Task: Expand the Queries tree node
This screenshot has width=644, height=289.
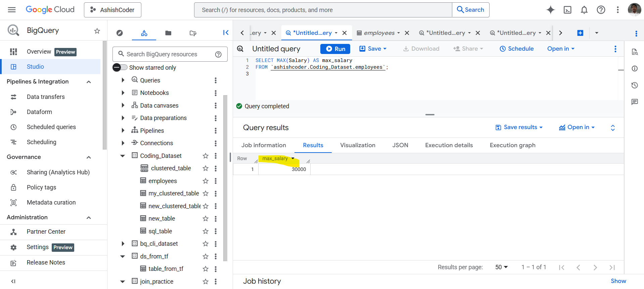Action: click(x=123, y=80)
